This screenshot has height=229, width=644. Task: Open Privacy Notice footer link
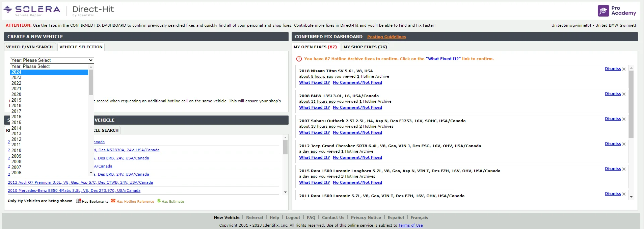click(366, 218)
